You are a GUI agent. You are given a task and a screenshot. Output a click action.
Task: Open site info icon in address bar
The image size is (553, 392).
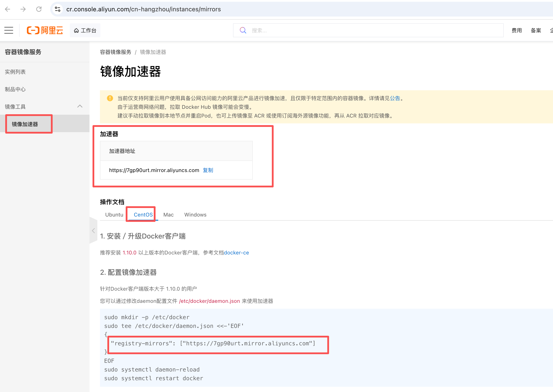(57, 9)
